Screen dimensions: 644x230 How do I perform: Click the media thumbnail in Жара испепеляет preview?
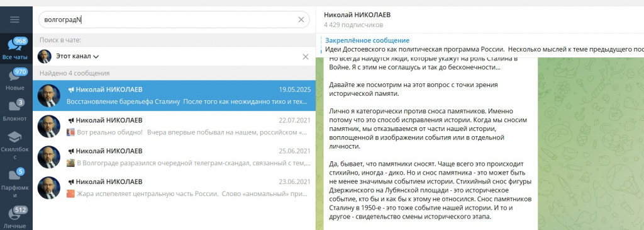tap(70, 193)
